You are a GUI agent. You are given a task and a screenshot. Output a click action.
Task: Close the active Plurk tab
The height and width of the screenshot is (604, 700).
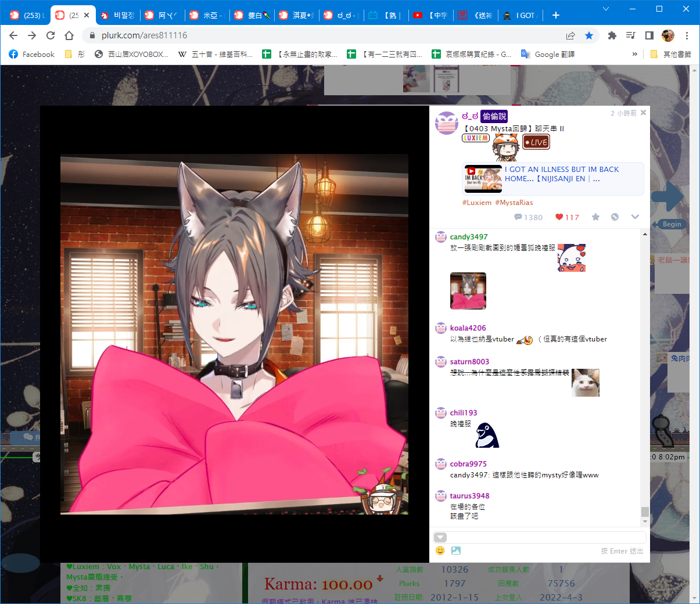coord(87,15)
